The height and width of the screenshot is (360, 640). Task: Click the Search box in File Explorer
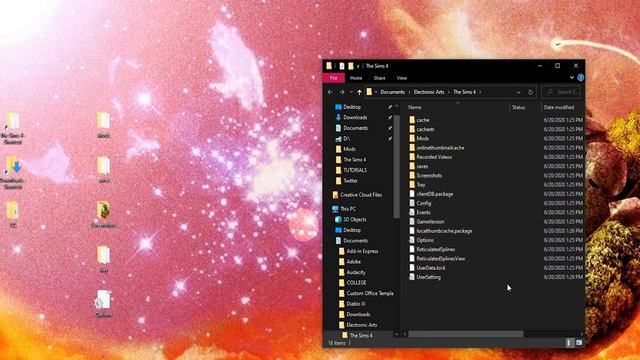[562, 92]
